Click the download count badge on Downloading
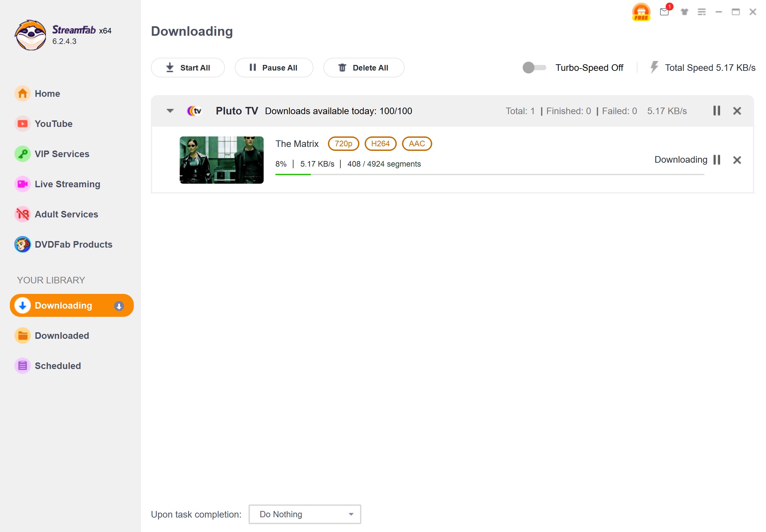The width and height of the screenshot is (766, 532). (119, 306)
